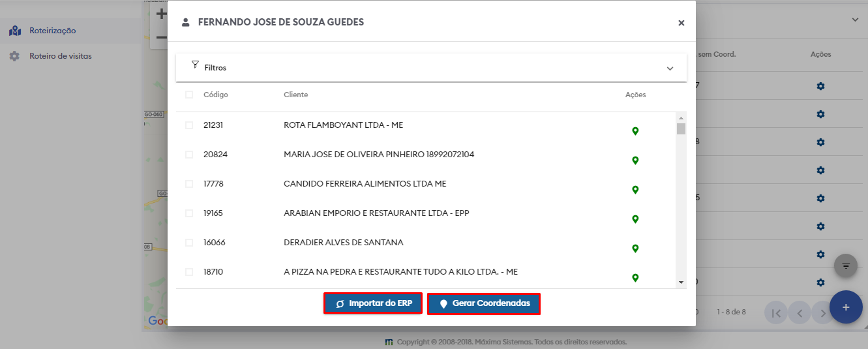Click the map zoom-in plus button
Screen dimensions: 868x349
tap(162, 14)
